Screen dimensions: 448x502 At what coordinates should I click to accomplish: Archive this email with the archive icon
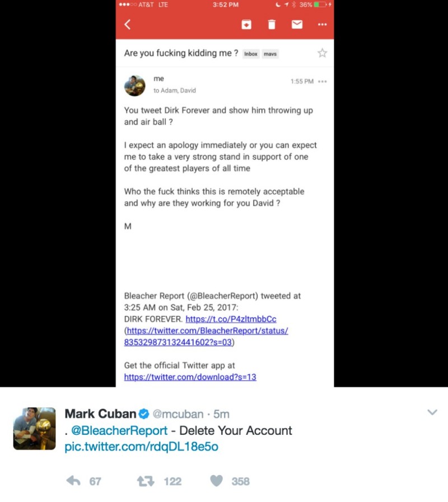tap(246, 24)
